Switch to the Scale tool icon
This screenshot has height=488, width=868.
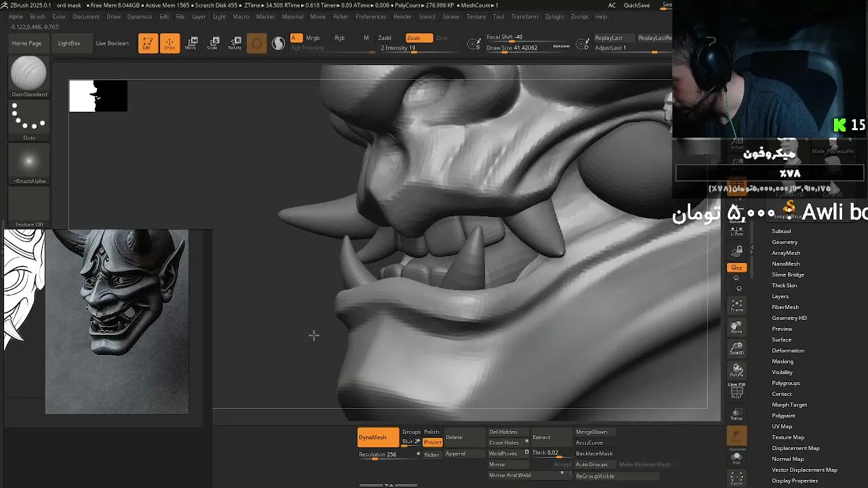pos(212,43)
